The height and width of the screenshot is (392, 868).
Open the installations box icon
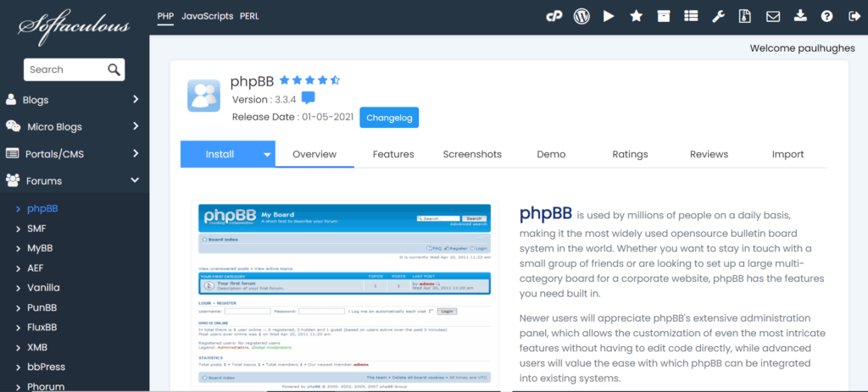pyautogui.click(x=663, y=17)
